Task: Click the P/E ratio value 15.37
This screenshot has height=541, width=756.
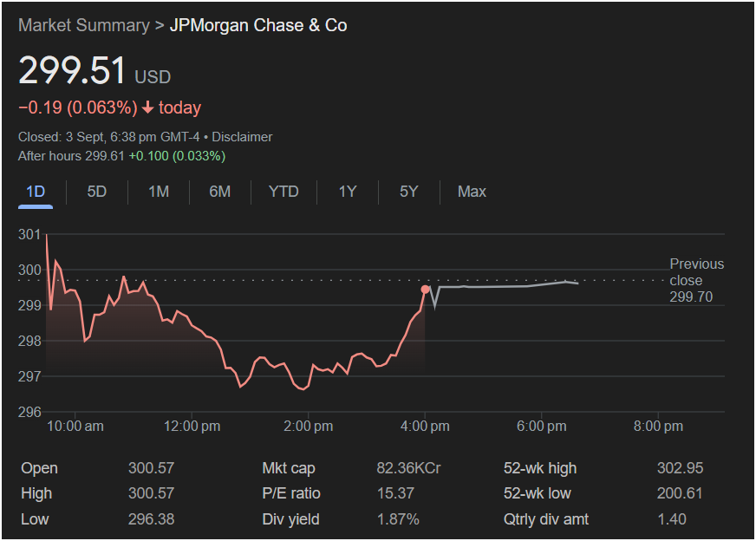Action: 395,493
